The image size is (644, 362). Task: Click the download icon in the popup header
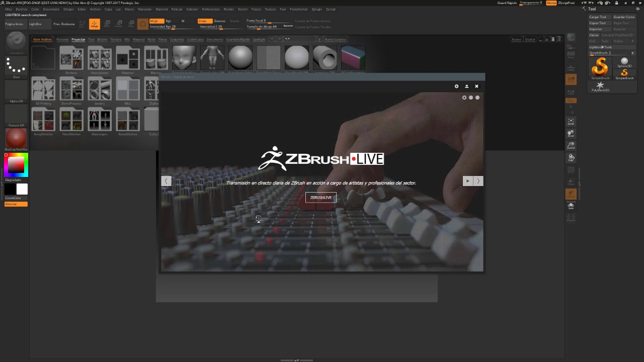(466, 86)
